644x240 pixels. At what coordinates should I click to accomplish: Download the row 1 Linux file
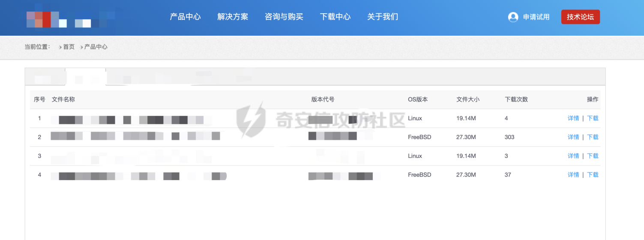click(593, 118)
